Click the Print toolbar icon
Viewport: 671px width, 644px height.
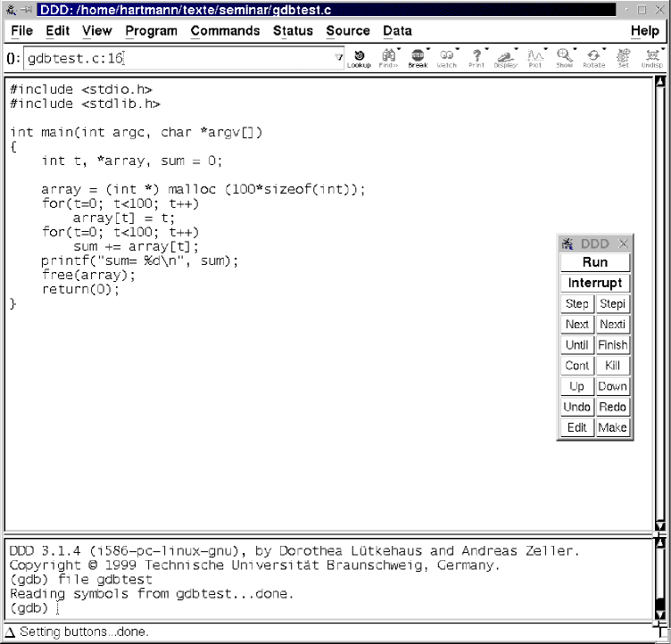[476, 58]
